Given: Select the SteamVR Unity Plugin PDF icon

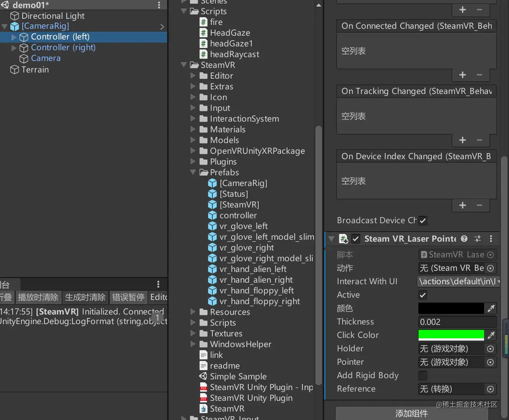Looking at the screenshot, I should 204,398.
